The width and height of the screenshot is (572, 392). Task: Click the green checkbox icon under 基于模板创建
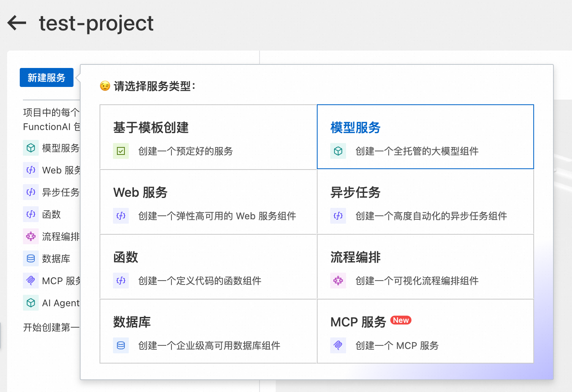click(121, 151)
